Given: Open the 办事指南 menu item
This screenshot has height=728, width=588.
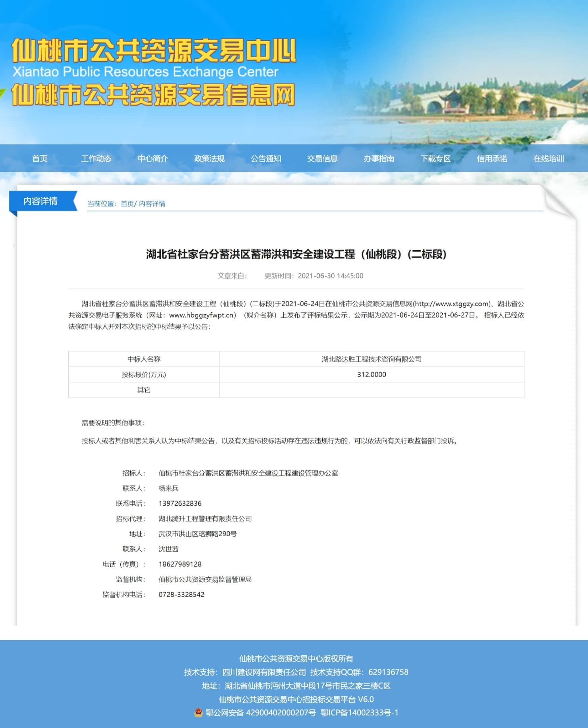Looking at the screenshot, I should (379, 158).
